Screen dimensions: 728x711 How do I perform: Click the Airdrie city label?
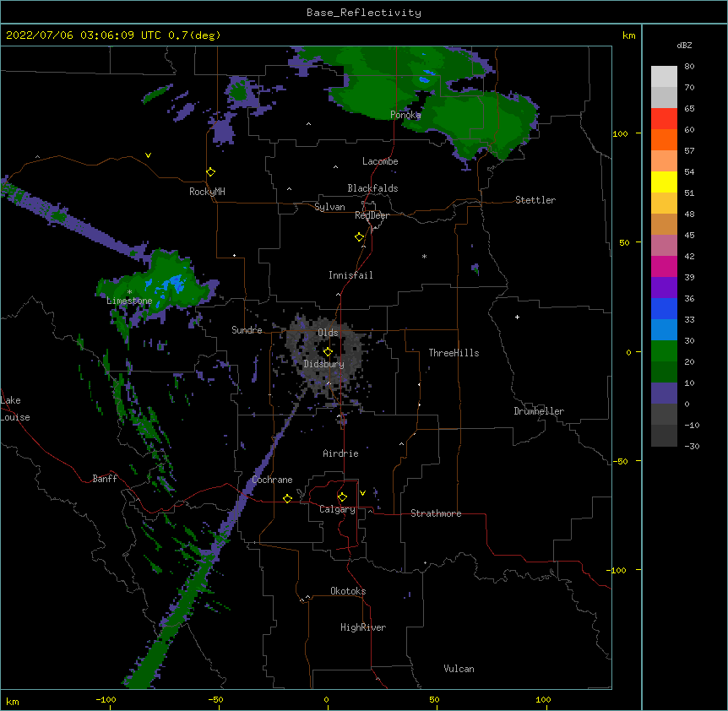point(341,453)
